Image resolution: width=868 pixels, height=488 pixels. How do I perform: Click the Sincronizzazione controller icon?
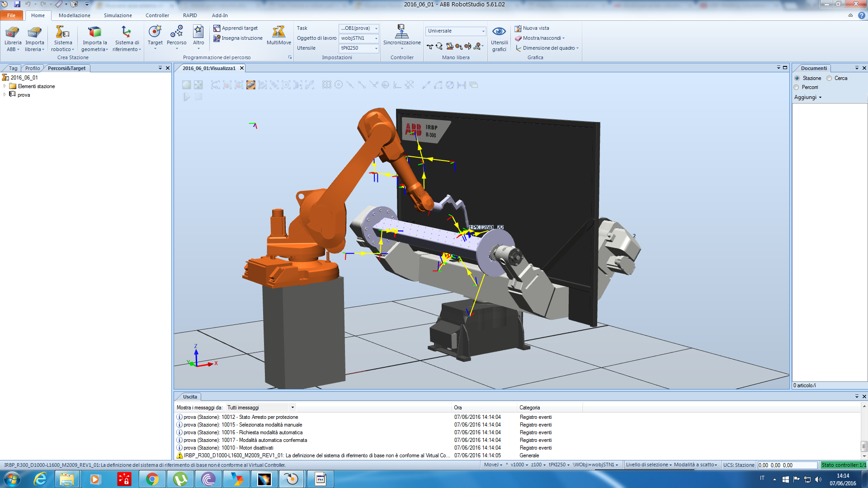[401, 31]
